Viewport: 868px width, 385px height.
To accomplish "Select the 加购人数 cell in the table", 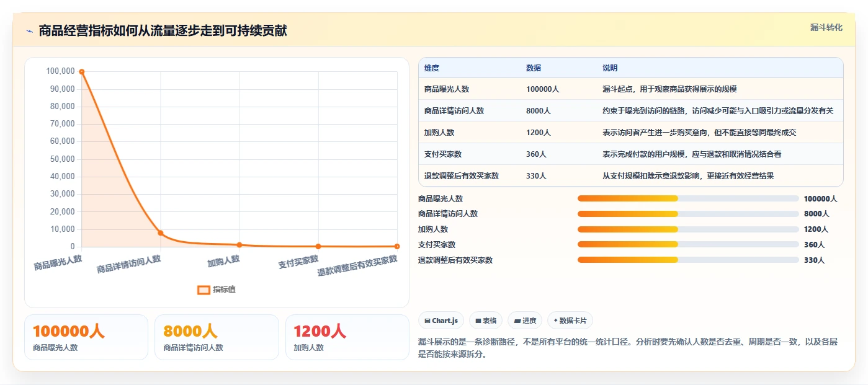I will pyautogui.click(x=439, y=133).
